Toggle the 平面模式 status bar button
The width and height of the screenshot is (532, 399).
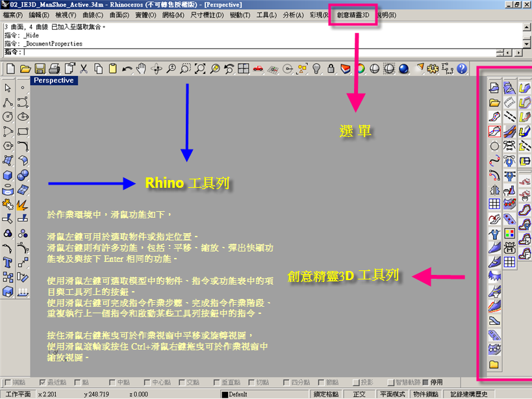coord(392,394)
